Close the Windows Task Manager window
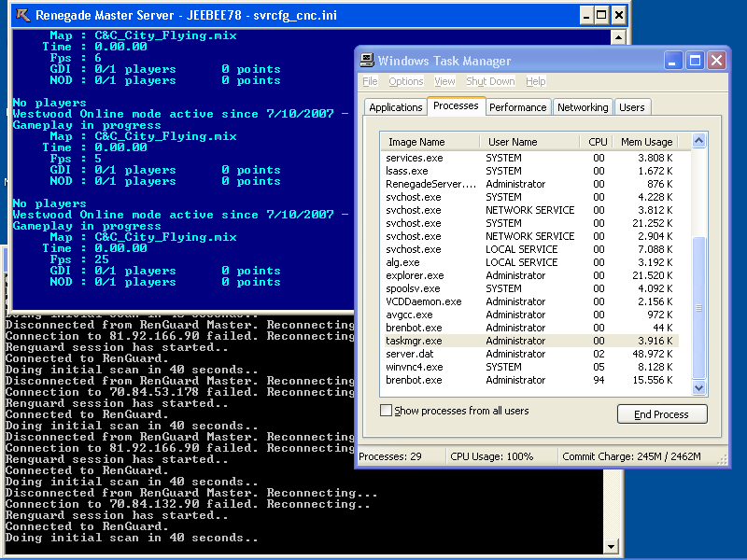 click(x=716, y=61)
